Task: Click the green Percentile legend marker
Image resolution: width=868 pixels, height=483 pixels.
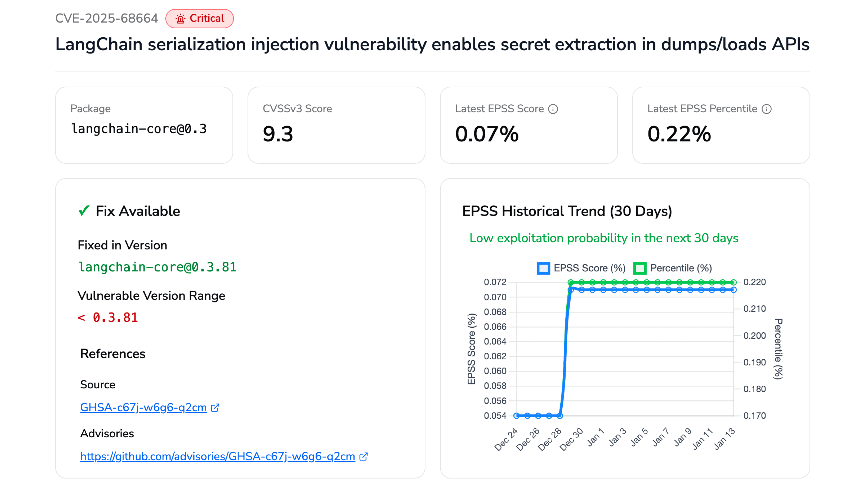Action: [639, 268]
